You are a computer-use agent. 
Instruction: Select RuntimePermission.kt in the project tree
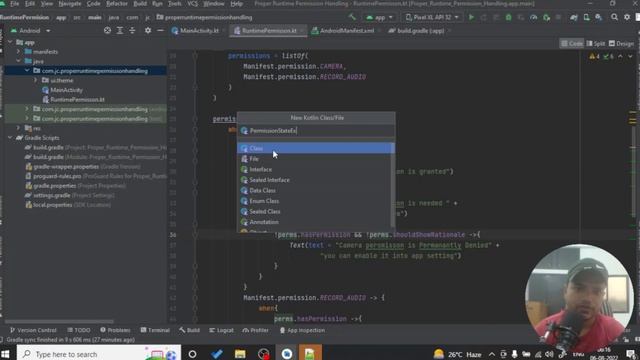[73, 100]
